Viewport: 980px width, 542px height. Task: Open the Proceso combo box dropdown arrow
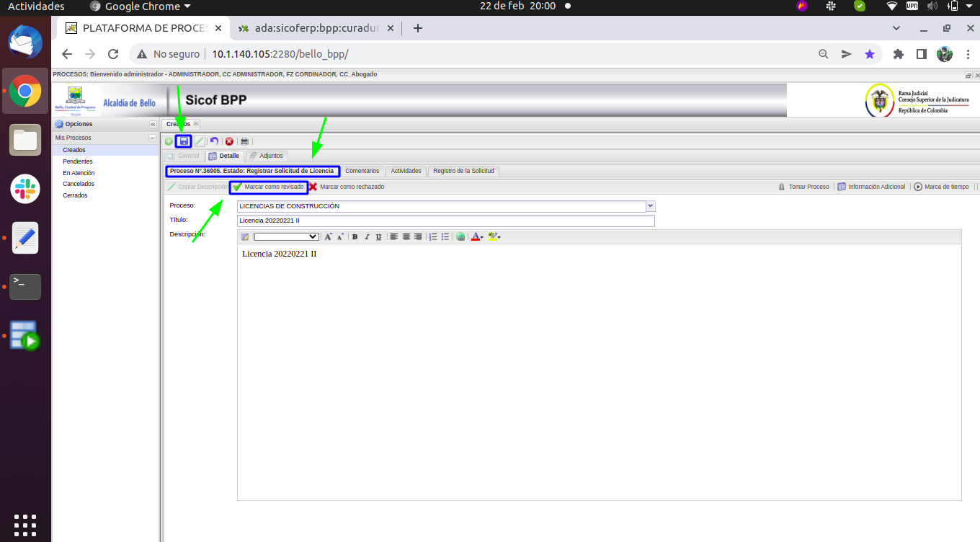click(651, 206)
